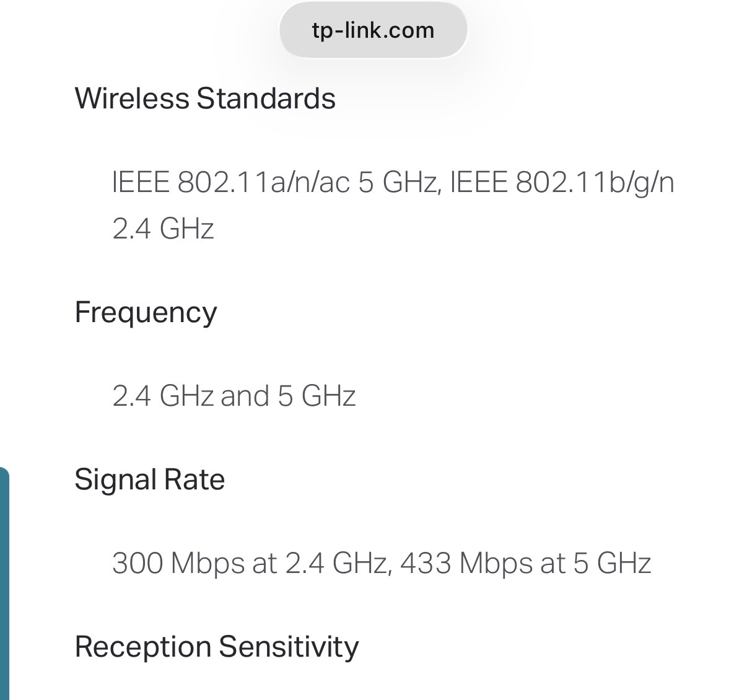747x700 pixels.
Task: Select the Wireless Standards heading
Action: coord(205,98)
